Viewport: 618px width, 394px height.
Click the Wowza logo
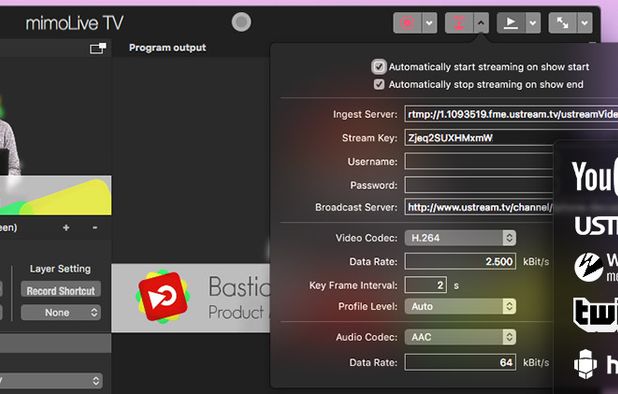tap(596, 267)
